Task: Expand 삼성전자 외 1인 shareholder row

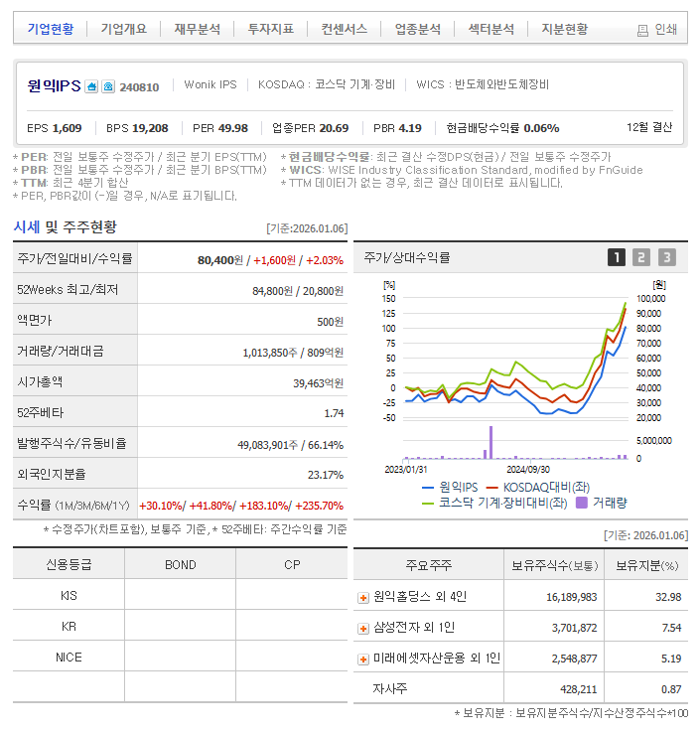Action: point(363,629)
